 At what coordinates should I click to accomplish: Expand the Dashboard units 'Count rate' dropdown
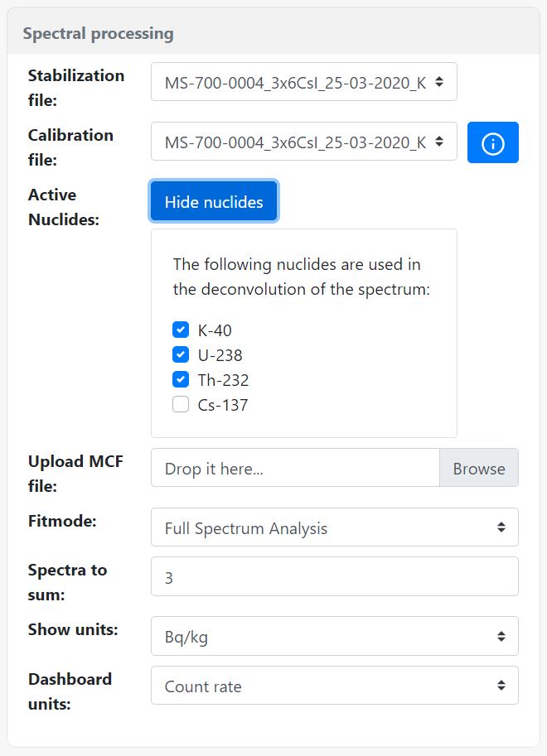[x=334, y=686]
